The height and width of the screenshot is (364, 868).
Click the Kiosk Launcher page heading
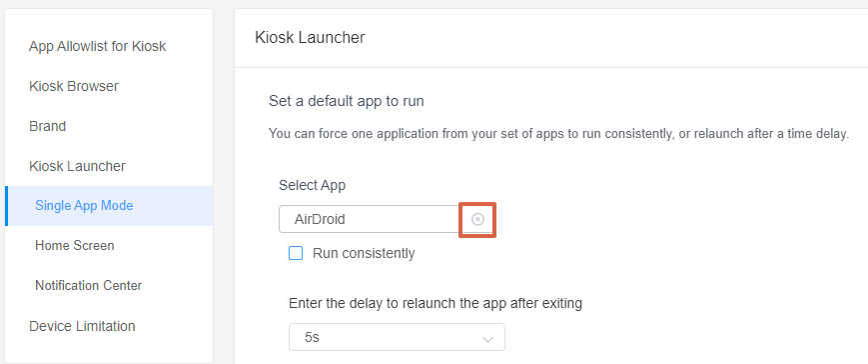(310, 38)
